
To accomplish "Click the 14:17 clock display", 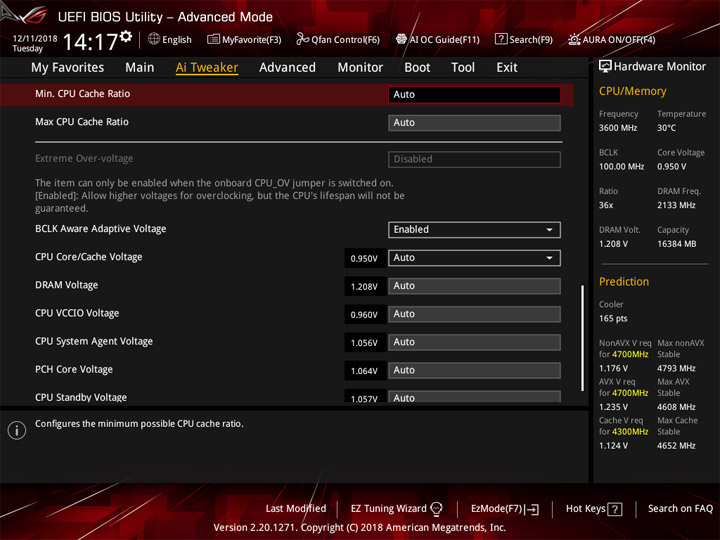I will tap(90, 42).
